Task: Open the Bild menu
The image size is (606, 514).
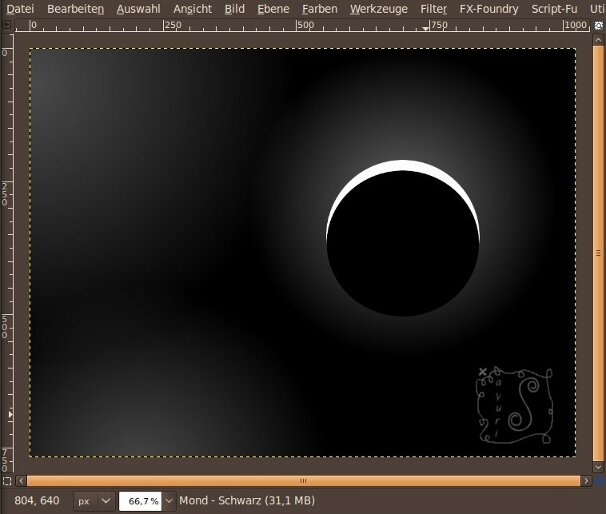Action: tap(235, 9)
